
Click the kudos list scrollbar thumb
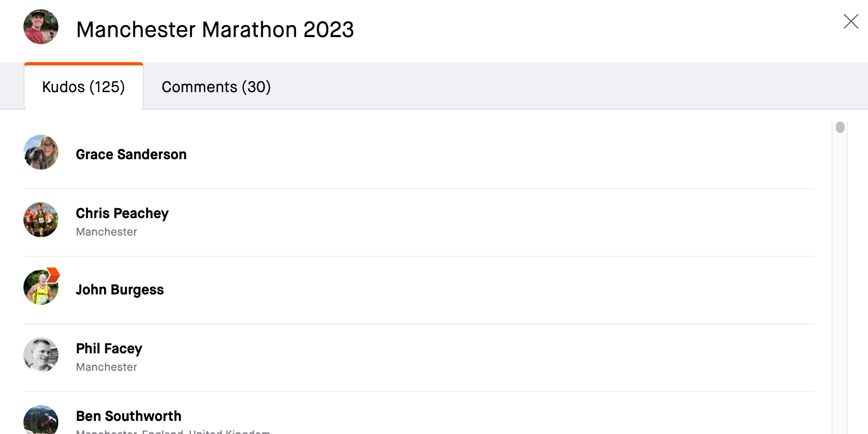(x=840, y=127)
